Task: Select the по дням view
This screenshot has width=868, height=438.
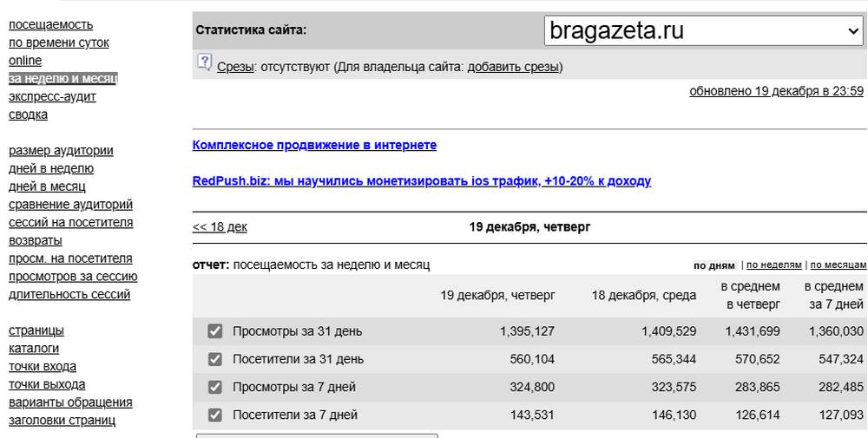Action: 713,265
